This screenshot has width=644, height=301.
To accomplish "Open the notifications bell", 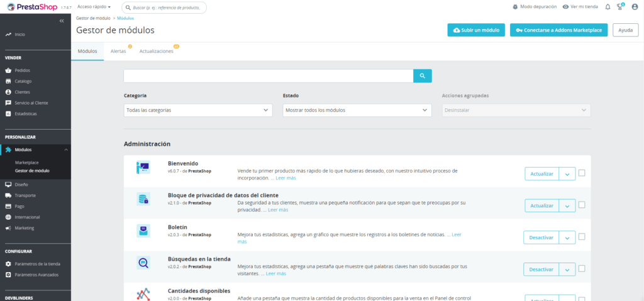I will (x=608, y=7).
